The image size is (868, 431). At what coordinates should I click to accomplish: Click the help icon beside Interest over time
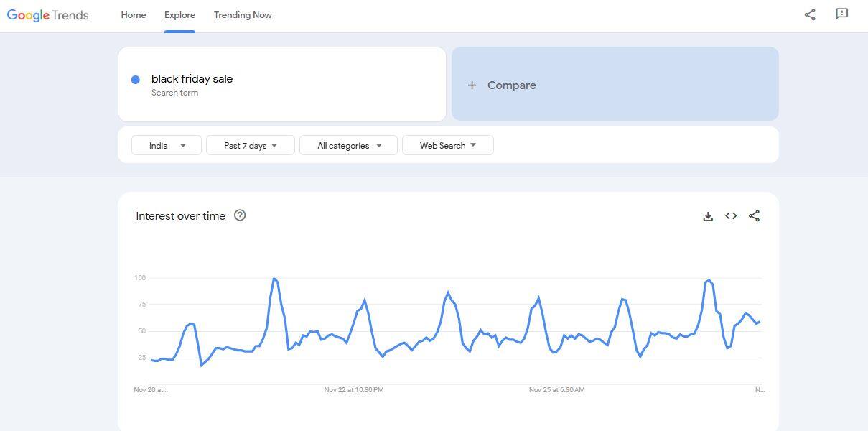240,215
